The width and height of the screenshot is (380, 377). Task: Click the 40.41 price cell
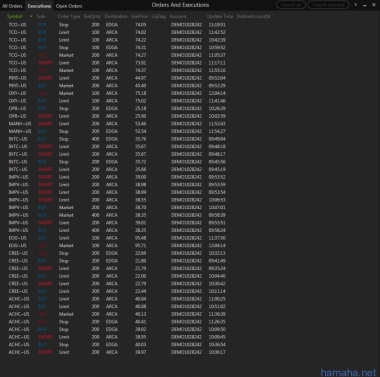coord(140,322)
